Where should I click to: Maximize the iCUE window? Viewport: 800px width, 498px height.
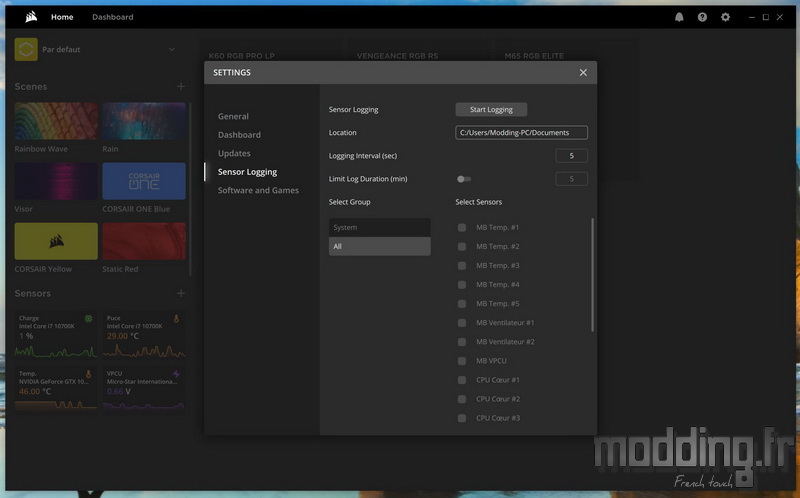[x=766, y=17]
